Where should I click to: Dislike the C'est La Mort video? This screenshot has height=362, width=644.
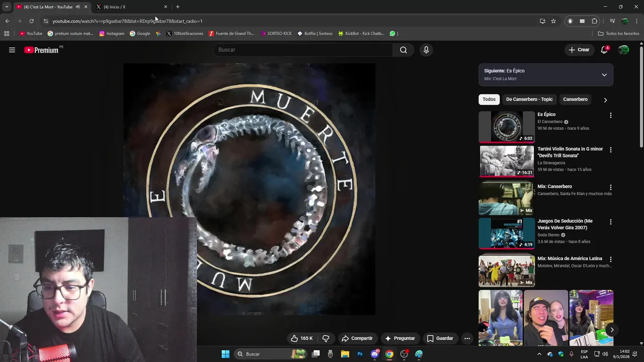[326, 338]
